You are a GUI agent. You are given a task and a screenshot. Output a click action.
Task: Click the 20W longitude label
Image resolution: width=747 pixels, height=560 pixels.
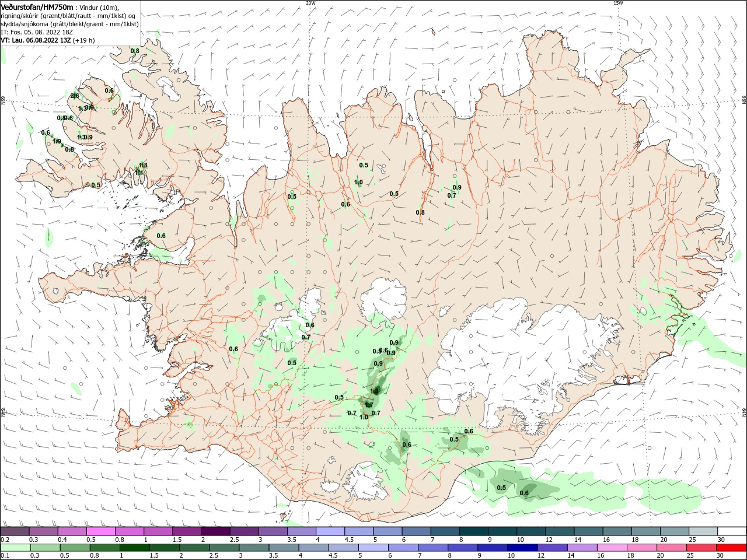310,2
